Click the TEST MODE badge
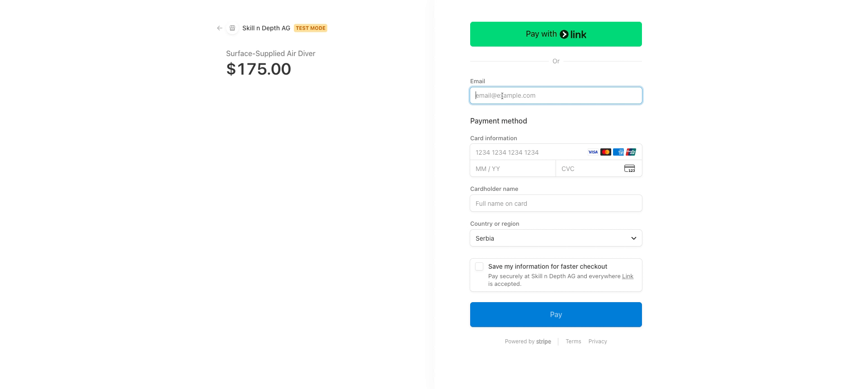868x389 pixels. (311, 28)
